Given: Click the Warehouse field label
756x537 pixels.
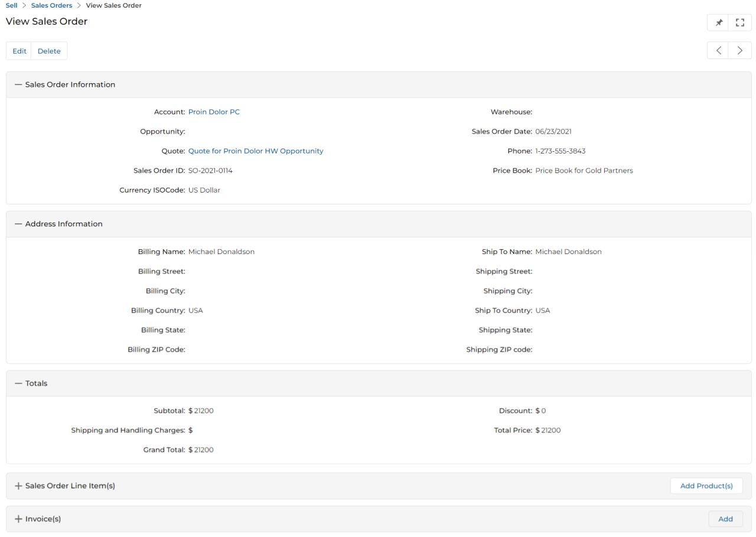Looking at the screenshot, I should click(511, 112).
